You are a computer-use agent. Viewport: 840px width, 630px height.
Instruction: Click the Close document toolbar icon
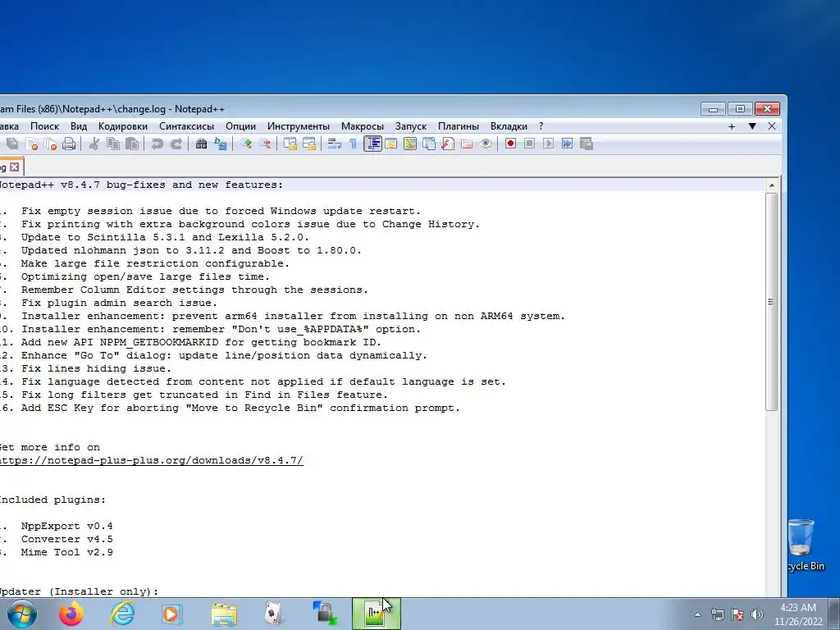point(32,144)
